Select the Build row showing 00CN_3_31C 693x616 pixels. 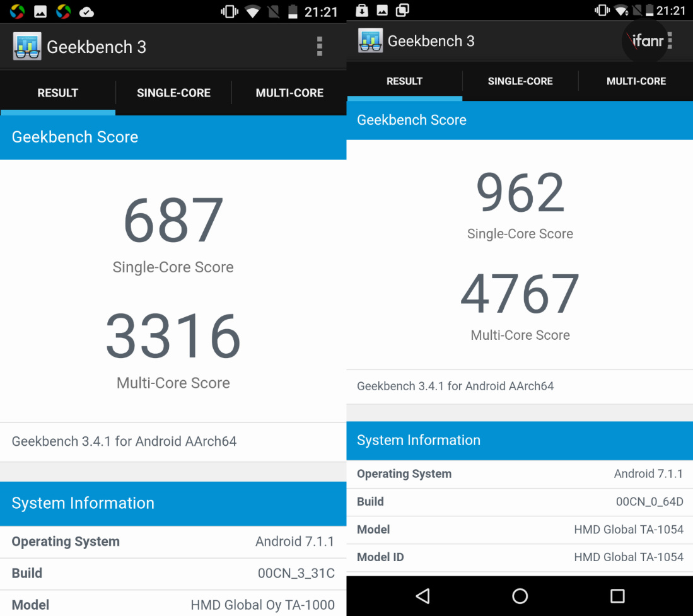(173, 574)
